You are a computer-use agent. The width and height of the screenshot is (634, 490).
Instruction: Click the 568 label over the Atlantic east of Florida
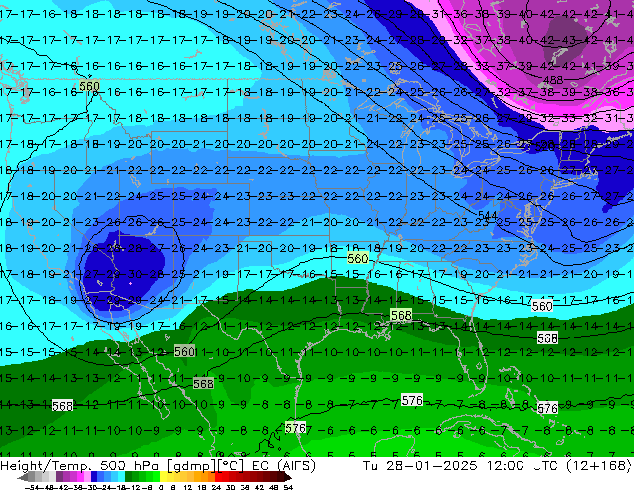coord(547,338)
